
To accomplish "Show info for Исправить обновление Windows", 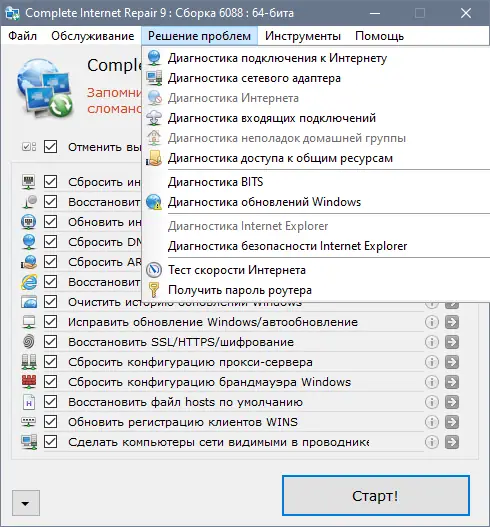I will click(x=432, y=322).
